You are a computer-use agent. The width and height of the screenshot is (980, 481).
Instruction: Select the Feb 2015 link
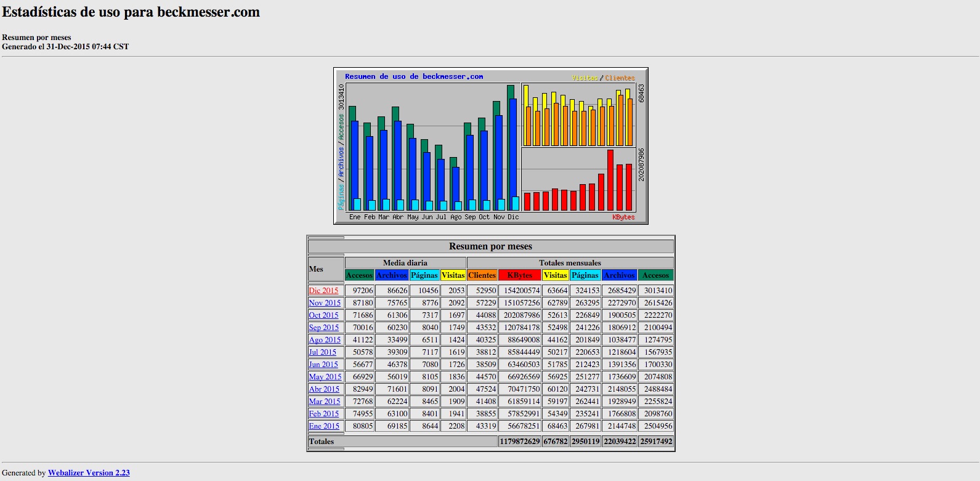(323, 414)
